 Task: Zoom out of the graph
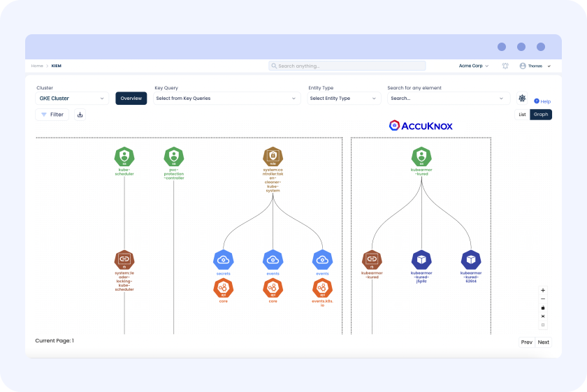point(543,299)
